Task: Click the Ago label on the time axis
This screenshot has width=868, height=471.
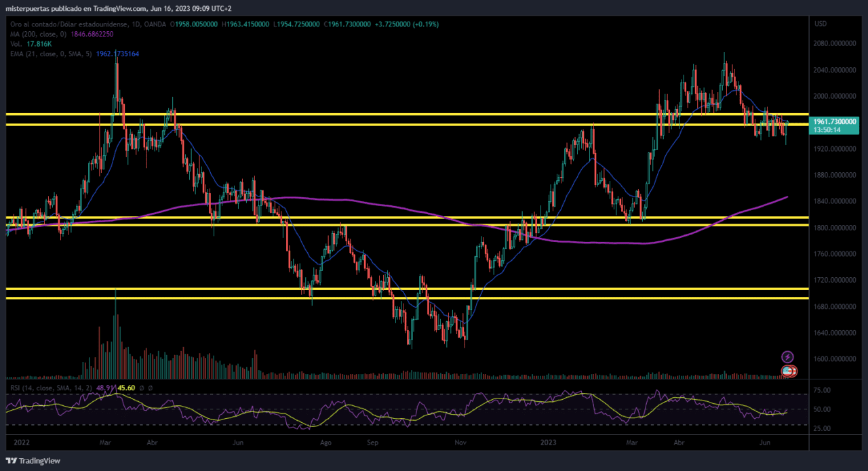Action: (325, 442)
